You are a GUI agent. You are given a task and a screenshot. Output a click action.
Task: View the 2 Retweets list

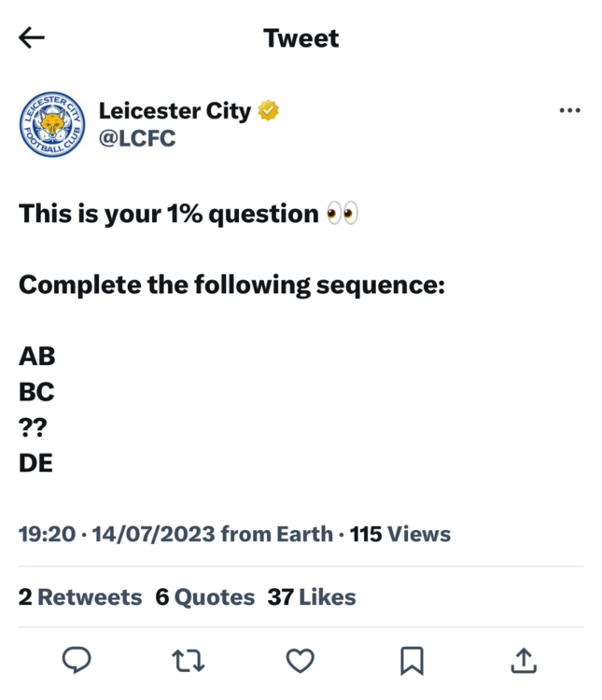coord(80,597)
